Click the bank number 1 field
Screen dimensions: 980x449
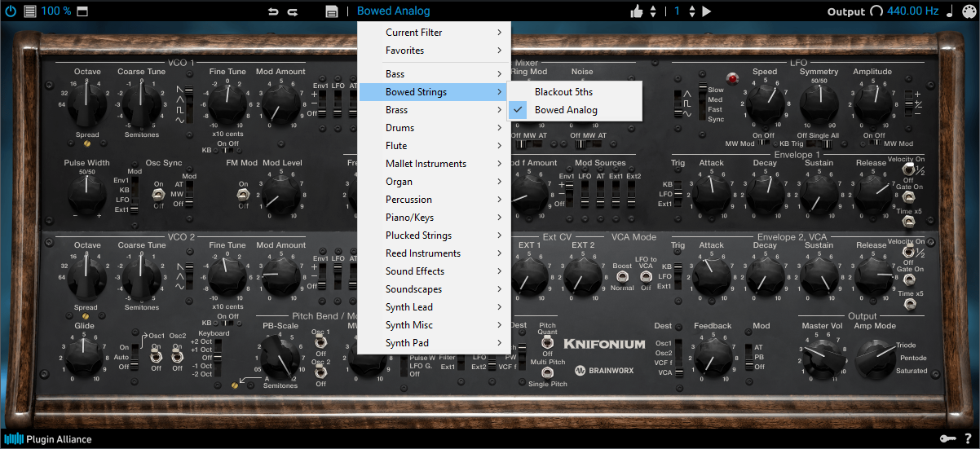point(677,11)
